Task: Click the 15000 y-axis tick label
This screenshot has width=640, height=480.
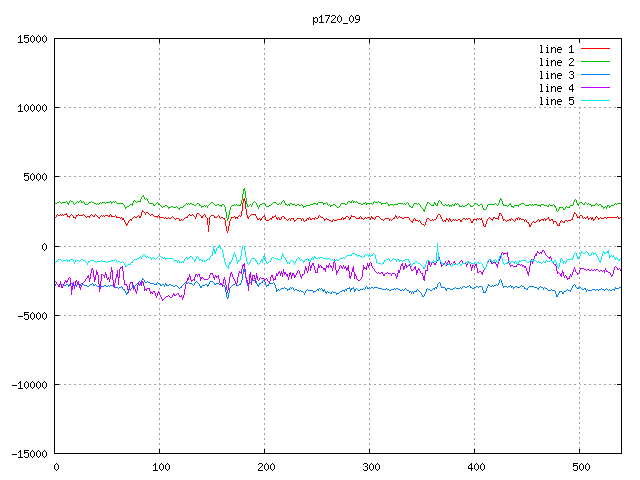Action: coord(32,39)
